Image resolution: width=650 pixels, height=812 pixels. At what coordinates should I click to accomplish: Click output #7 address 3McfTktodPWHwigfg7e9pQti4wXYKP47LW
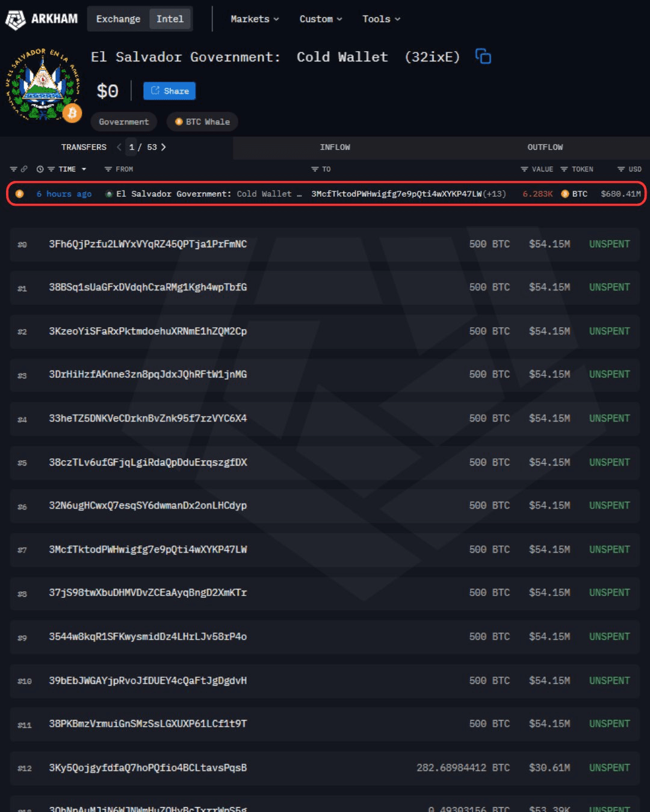tap(148, 550)
